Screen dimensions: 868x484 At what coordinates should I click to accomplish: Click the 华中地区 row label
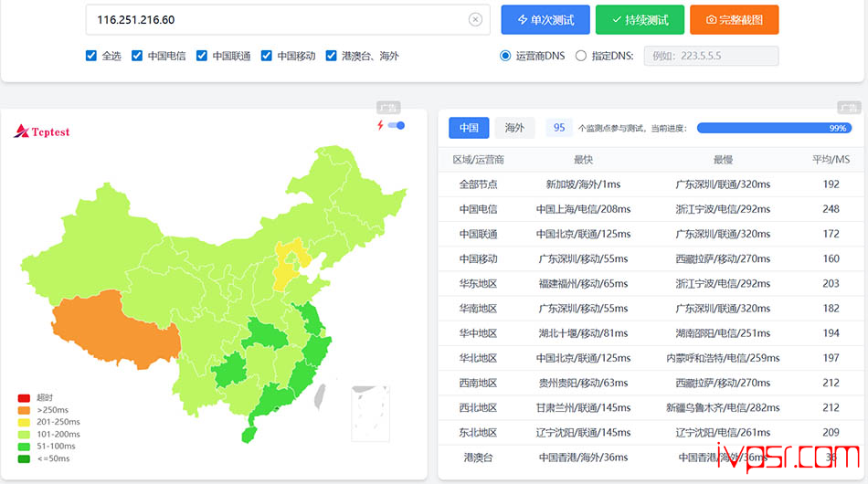pos(478,333)
